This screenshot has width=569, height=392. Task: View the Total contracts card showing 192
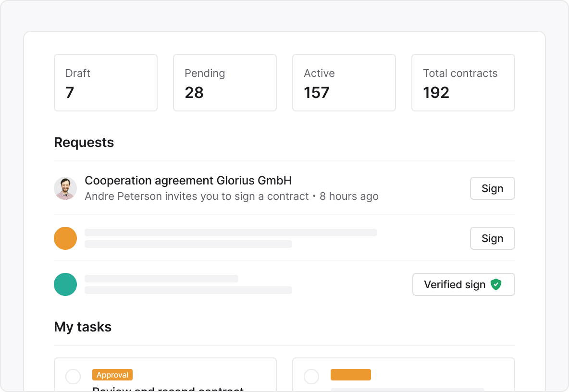(x=463, y=83)
